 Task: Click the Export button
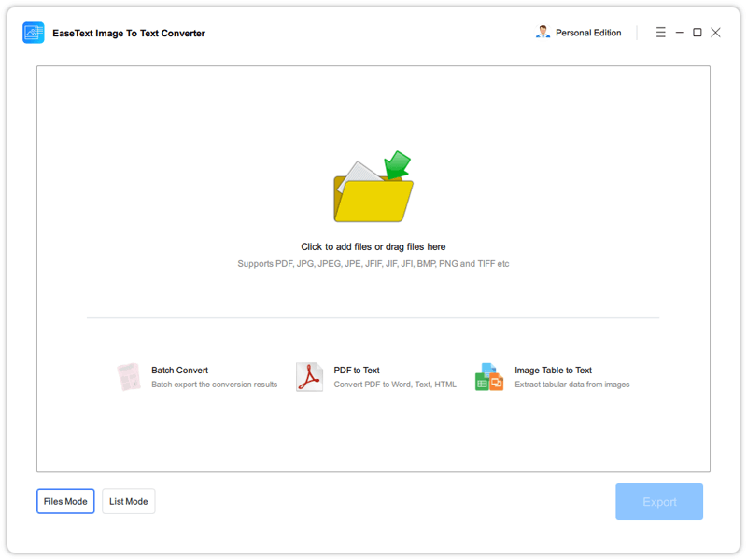point(659,502)
